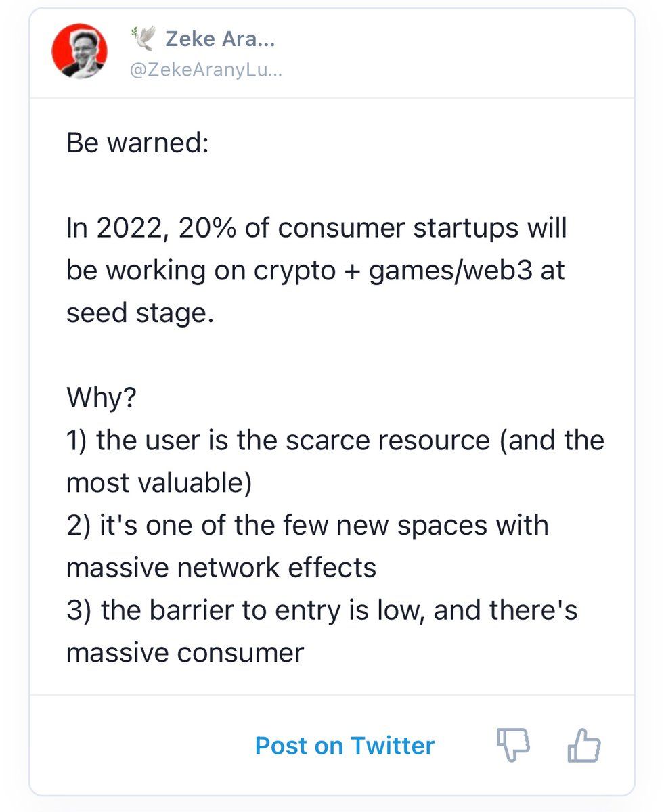Open the red profile avatar
The width and height of the screenshot is (664, 812).
point(80,51)
